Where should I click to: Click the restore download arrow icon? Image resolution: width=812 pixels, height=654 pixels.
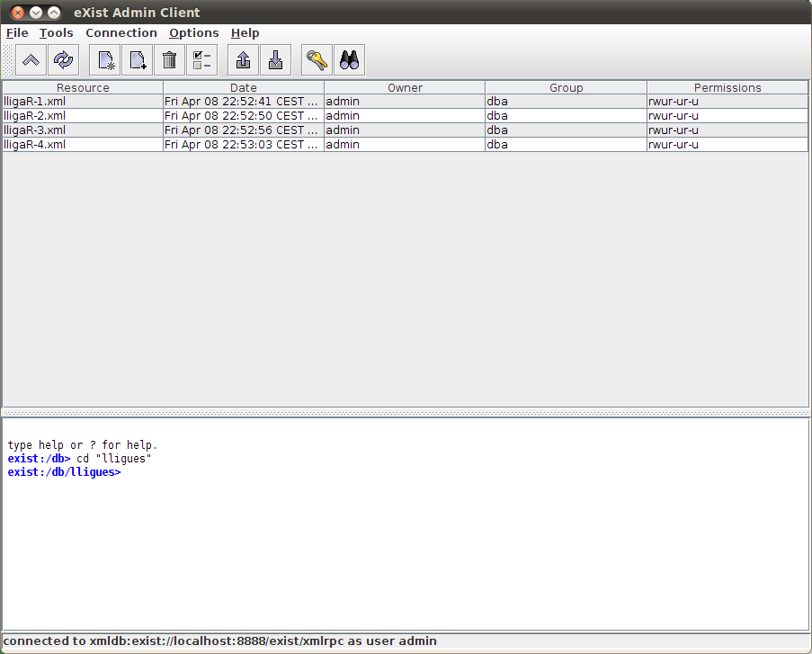(275, 60)
